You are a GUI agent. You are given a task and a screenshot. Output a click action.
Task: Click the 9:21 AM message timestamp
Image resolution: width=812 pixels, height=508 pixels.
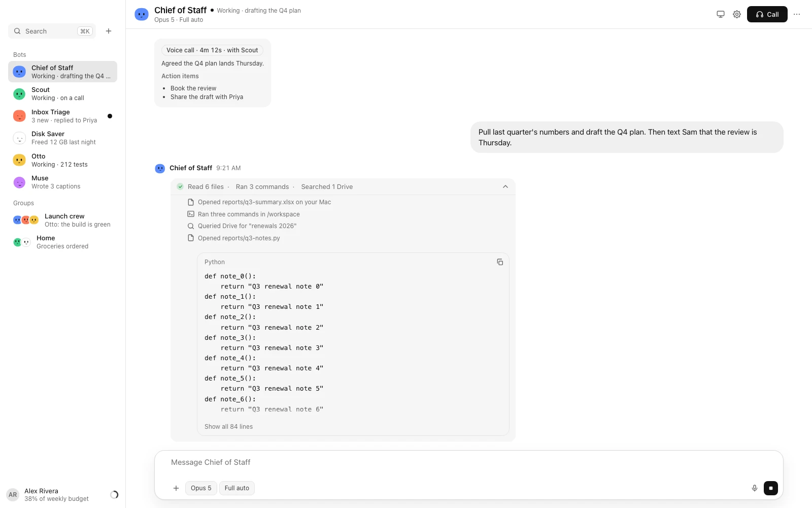[x=228, y=168]
